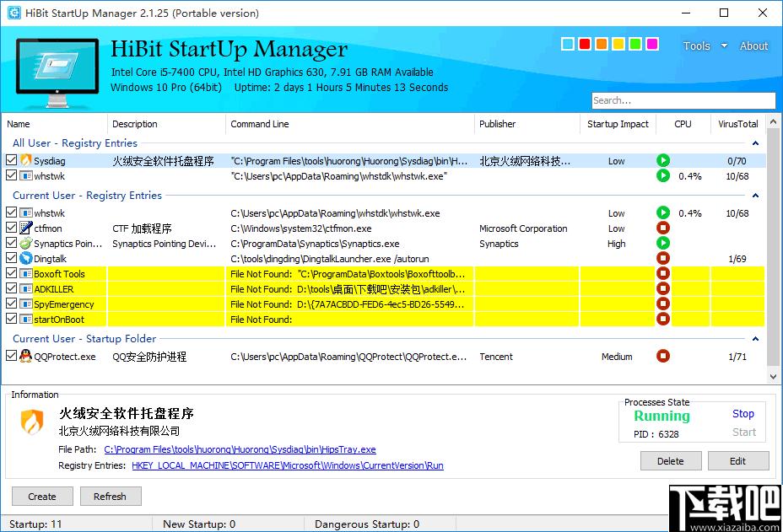This screenshot has height=532, width=783.
Task: Disable the Synaptics Pointing startup checkbox
Action: click(x=12, y=243)
